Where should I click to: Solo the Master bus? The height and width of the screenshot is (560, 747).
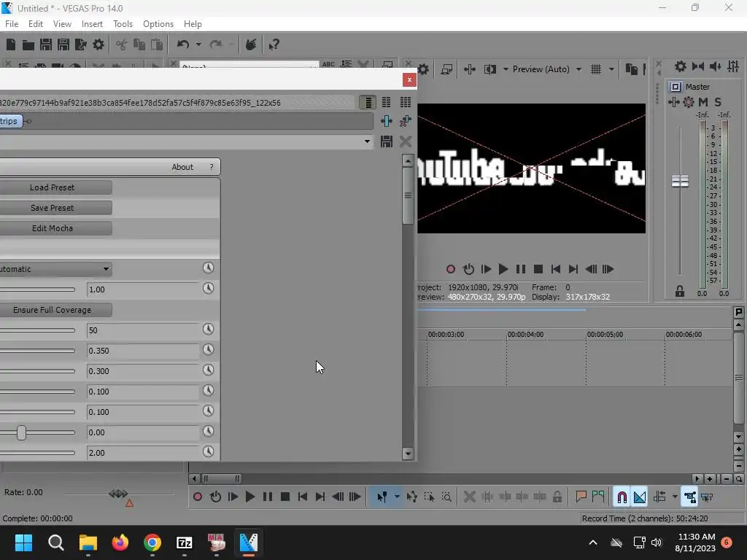[x=718, y=102]
